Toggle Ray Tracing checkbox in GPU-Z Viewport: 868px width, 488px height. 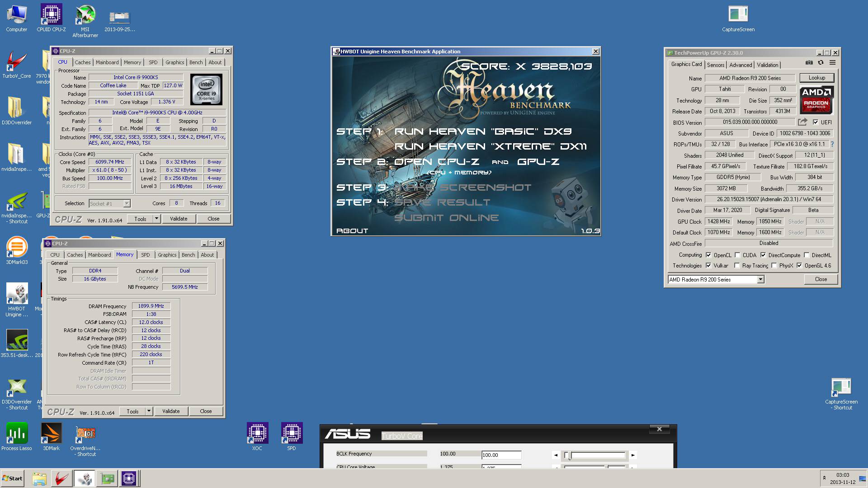click(737, 266)
